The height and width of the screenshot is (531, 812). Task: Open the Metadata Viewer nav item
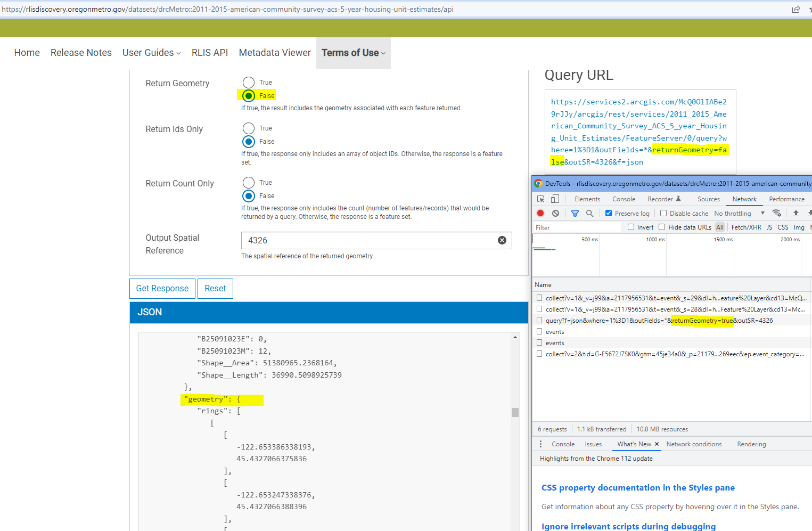[x=275, y=53]
